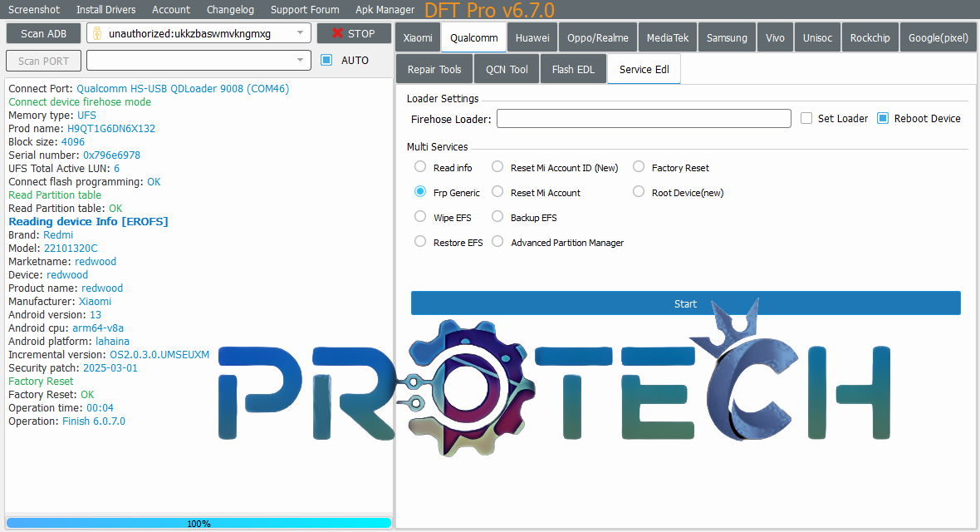Switch to the Google(pixel) tab
This screenshot has height=532, width=980.
point(938,37)
